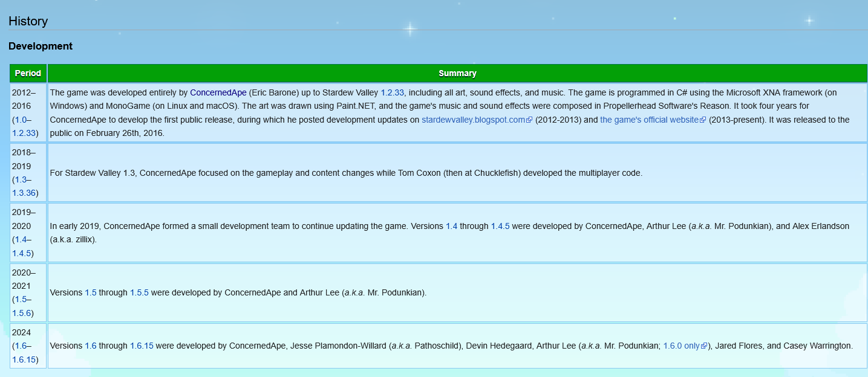Select the Period column header
This screenshot has height=377, width=868.
click(x=28, y=73)
